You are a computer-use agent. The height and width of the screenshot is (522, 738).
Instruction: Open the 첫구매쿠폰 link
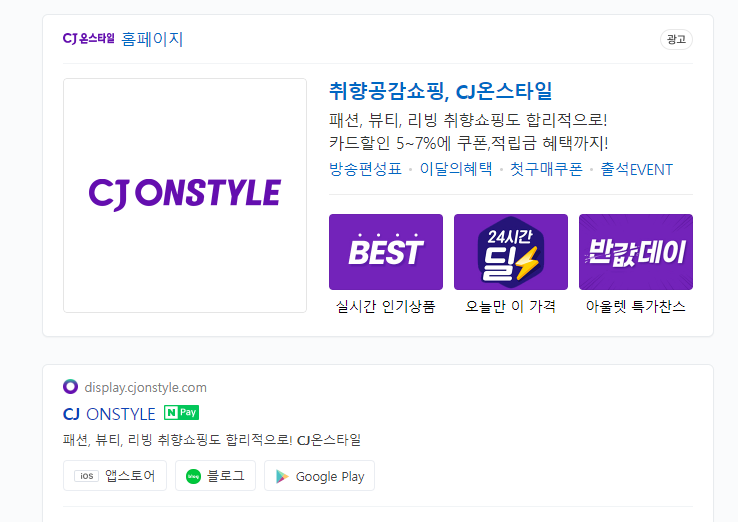pyautogui.click(x=546, y=169)
